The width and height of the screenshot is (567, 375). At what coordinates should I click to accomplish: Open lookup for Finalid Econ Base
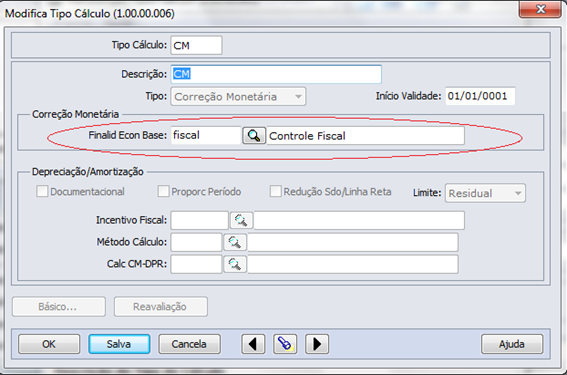click(x=254, y=136)
